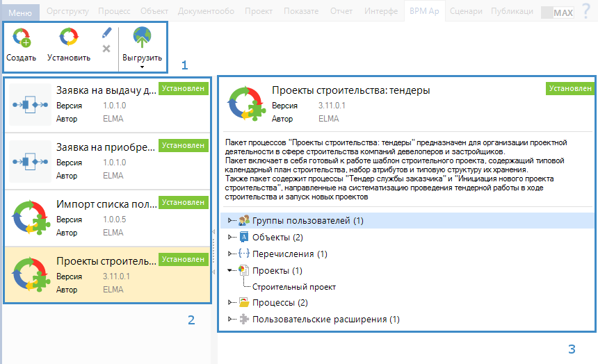The width and height of the screenshot is (598, 364).
Task: Open the dropdown arrow under Выгрузить
Action: (142, 67)
